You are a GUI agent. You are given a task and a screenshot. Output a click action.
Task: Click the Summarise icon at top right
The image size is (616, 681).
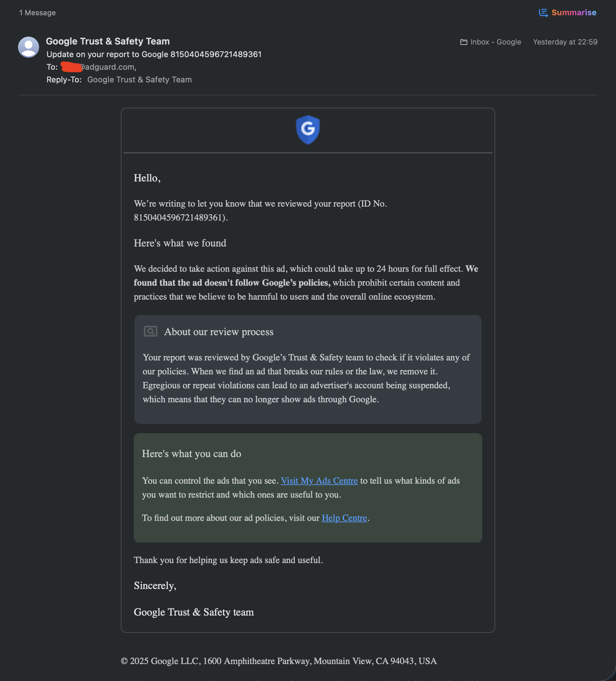(x=543, y=13)
